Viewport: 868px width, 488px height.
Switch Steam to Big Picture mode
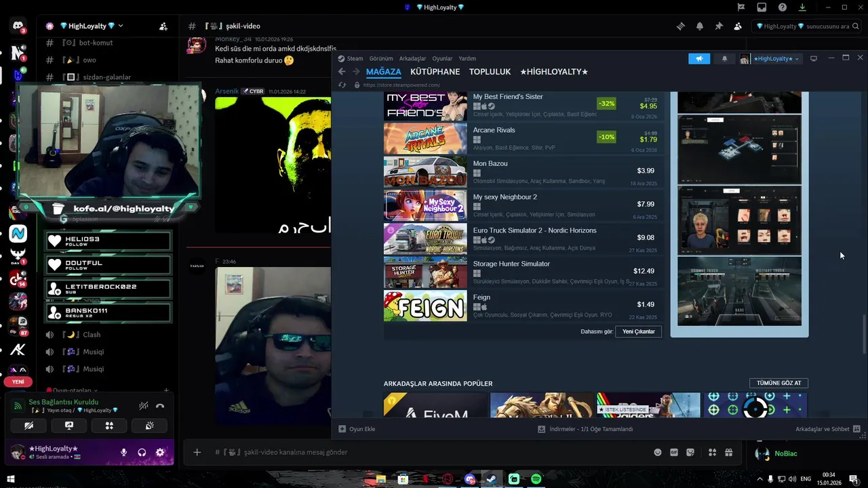click(x=814, y=59)
